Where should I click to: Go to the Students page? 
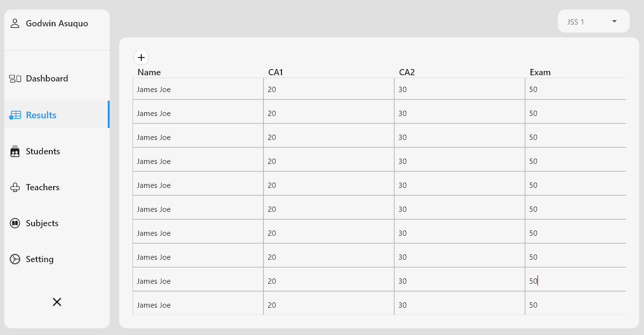[43, 151]
